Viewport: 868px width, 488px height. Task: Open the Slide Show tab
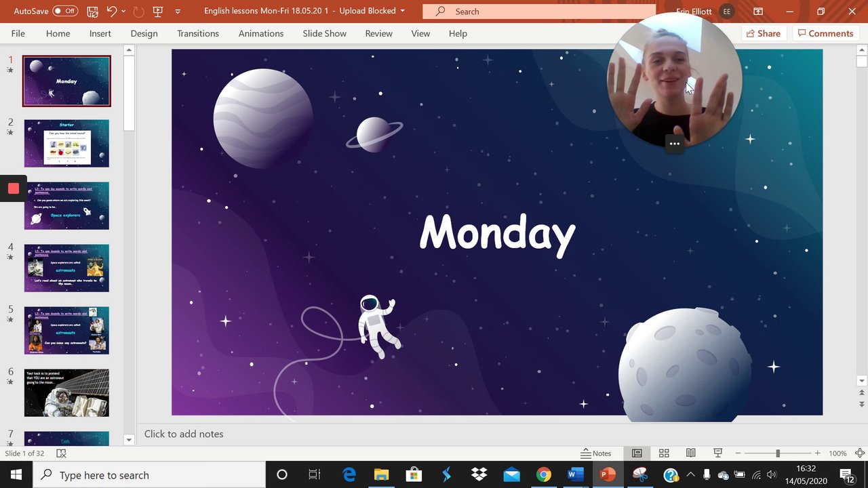(324, 33)
